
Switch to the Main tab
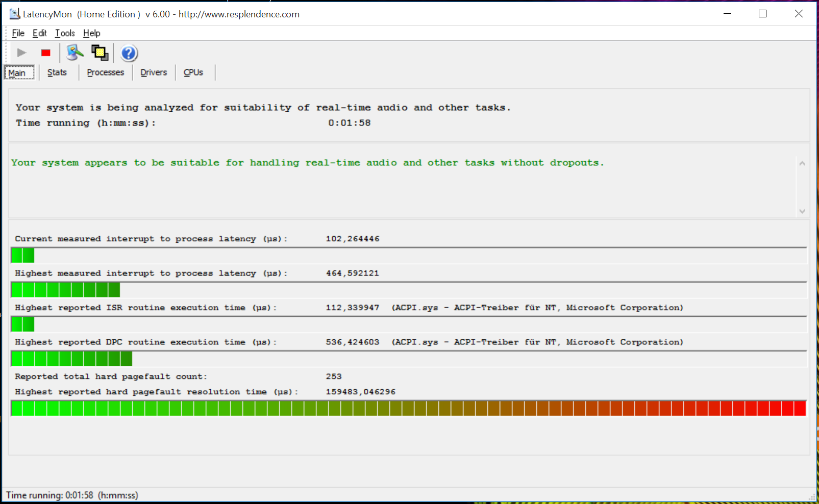click(x=20, y=73)
